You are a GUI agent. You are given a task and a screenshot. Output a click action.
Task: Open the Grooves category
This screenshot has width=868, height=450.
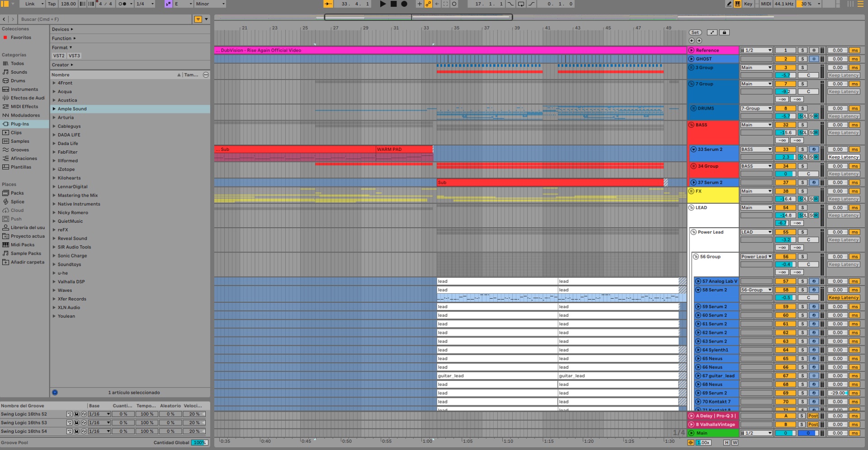(19, 150)
